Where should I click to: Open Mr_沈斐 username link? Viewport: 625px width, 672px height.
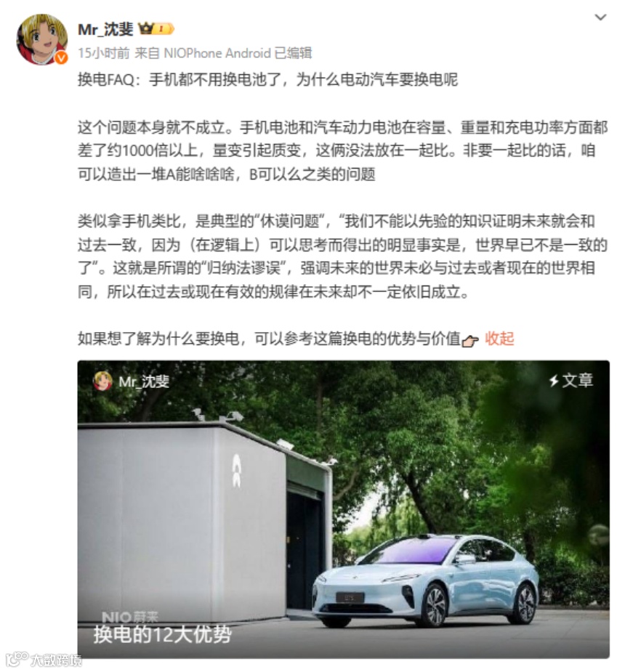[x=105, y=29]
